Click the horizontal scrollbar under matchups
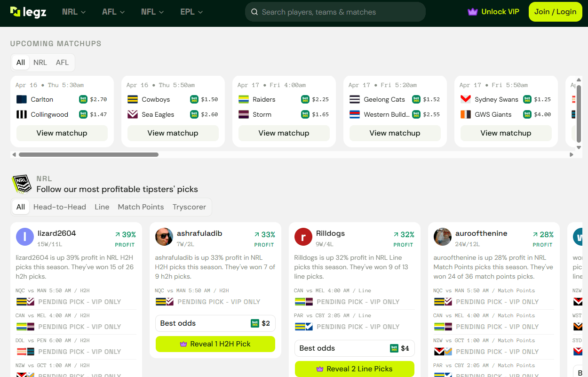 pyautogui.click(x=88, y=154)
